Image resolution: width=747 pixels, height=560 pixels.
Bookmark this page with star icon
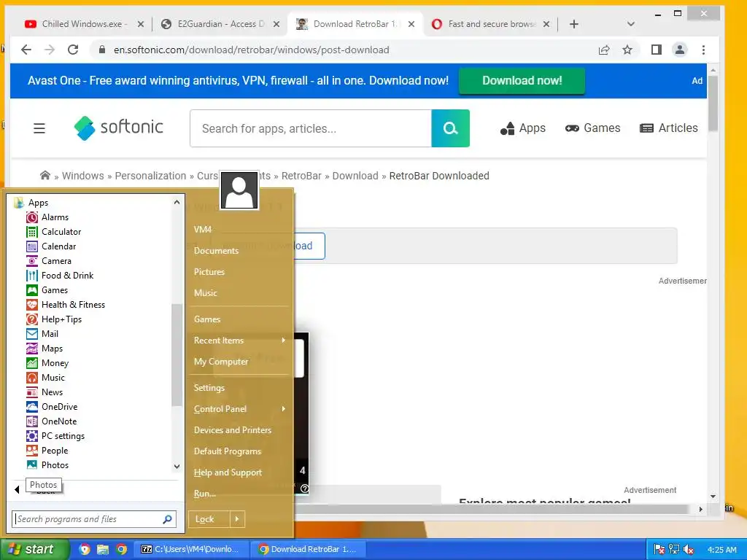627,50
